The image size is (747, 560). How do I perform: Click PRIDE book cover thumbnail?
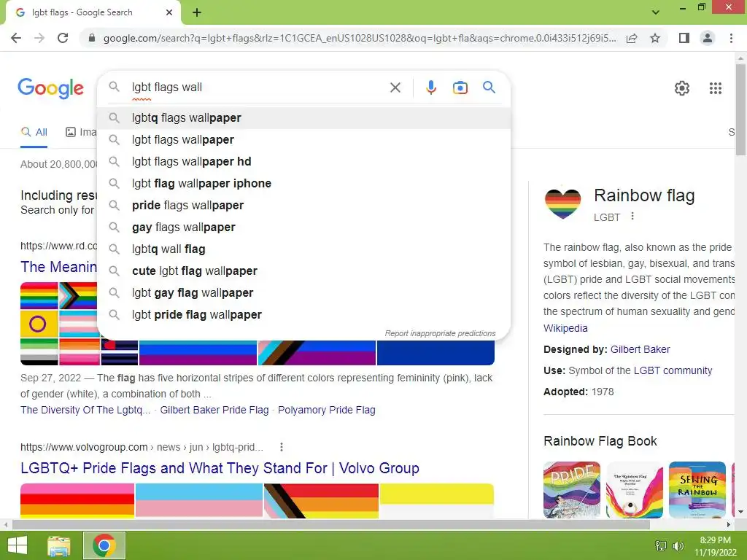tap(572, 489)
